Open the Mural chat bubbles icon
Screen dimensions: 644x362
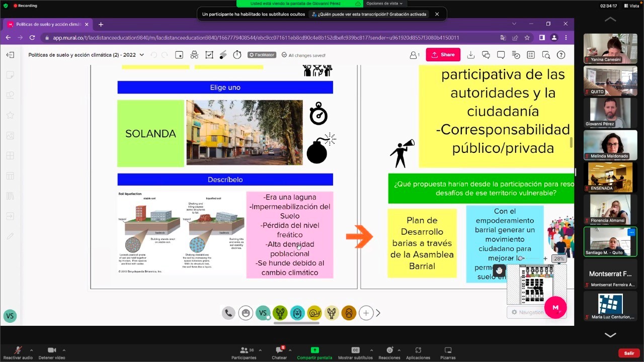pos(486,55)
